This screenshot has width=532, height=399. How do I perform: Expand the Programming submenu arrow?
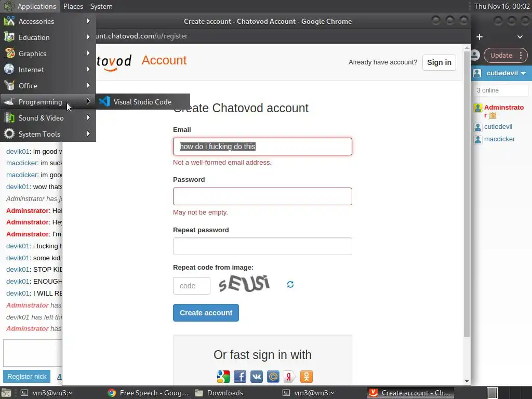point(88,101)
